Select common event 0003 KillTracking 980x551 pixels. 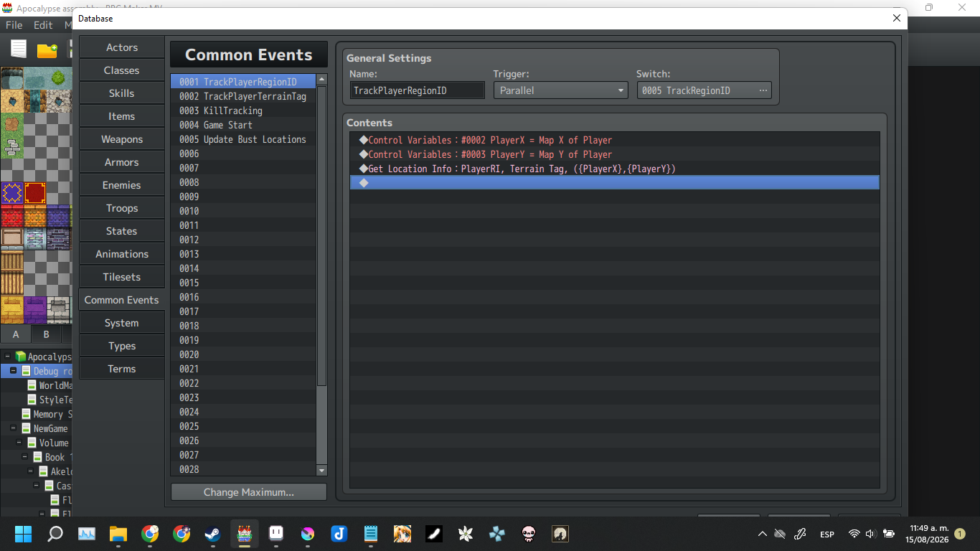[244, 110]
